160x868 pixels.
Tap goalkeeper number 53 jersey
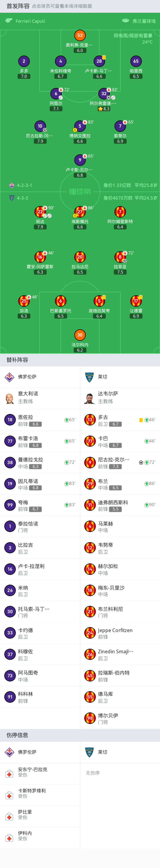tap(80, 35)
